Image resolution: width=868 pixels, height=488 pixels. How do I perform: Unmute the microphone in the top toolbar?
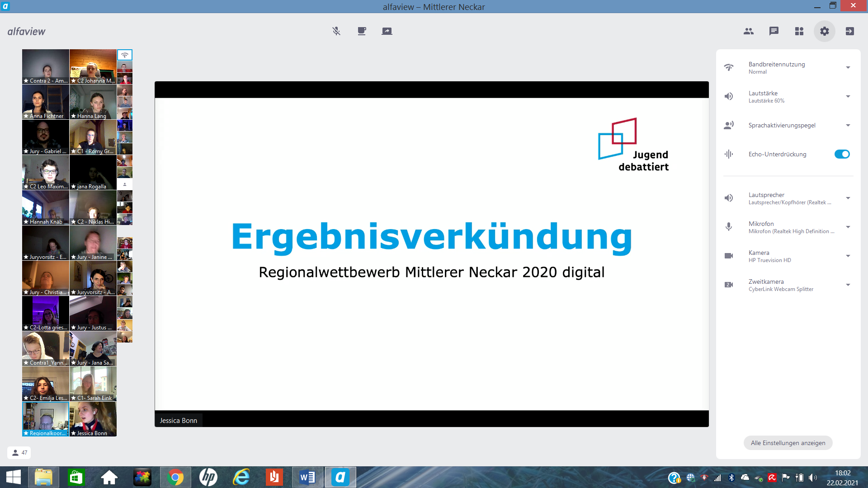tap(336, 31)
